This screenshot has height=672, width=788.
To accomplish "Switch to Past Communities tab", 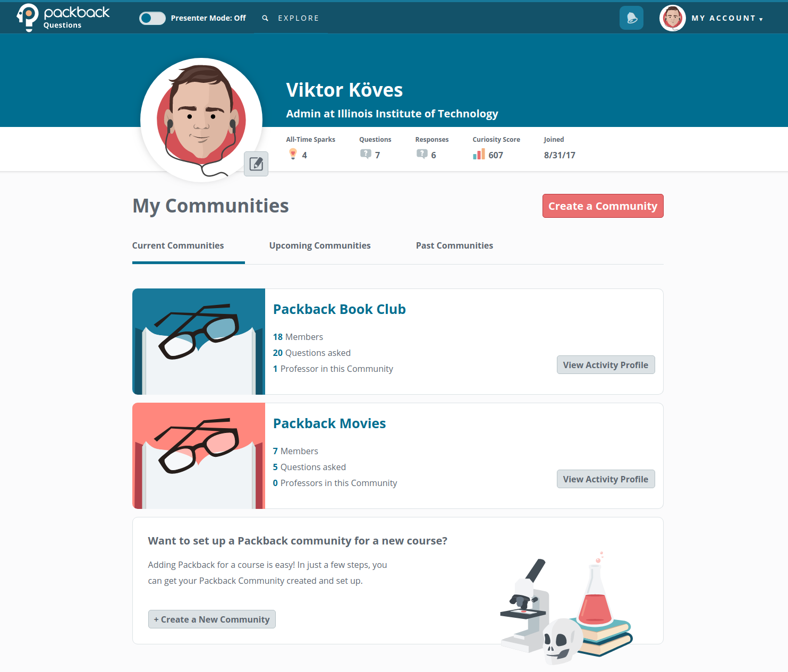I will pos(454,245).
